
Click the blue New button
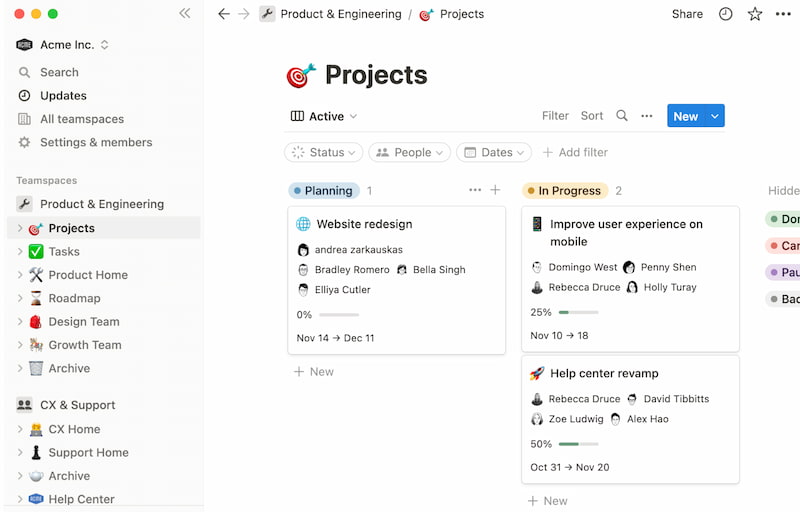(686, 116)
